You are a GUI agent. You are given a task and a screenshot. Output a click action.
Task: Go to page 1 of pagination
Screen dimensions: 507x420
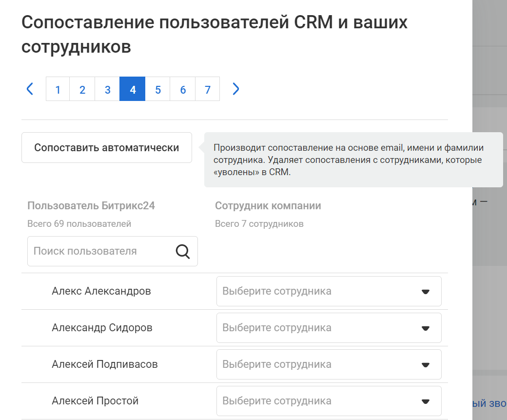[x=58, y=89]
